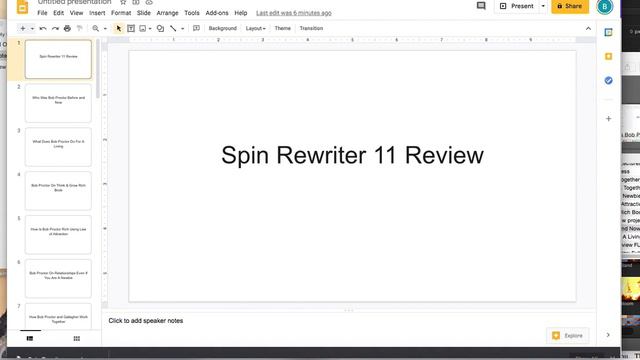
Task: Open the line type dropdown arrow
Action: [x=182, y=29]
